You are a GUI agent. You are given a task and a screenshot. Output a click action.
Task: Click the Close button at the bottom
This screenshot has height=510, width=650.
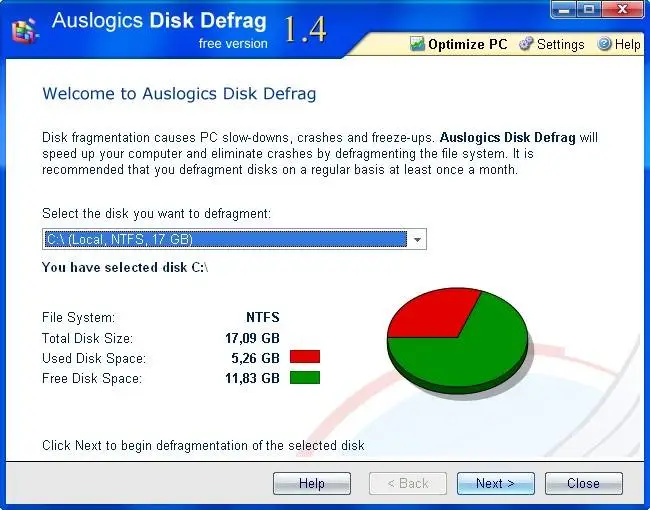[x=584, y=483]
